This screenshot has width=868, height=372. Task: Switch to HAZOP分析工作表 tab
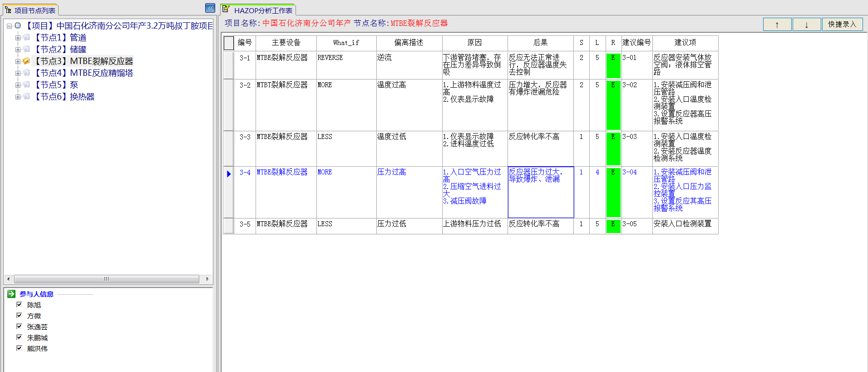pos(258,10)
